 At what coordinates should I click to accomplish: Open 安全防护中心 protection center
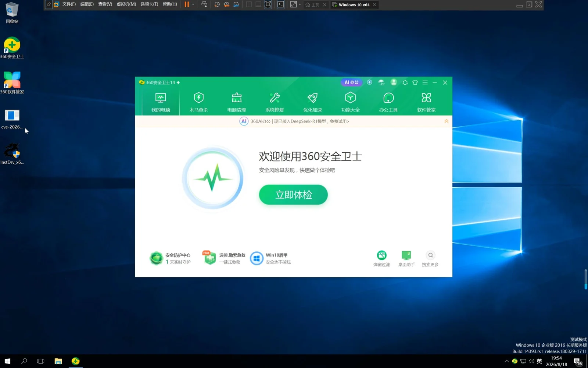(170, 258)
